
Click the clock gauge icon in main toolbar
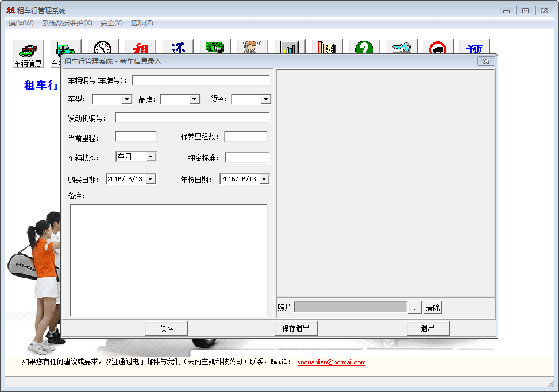(103, 48)
